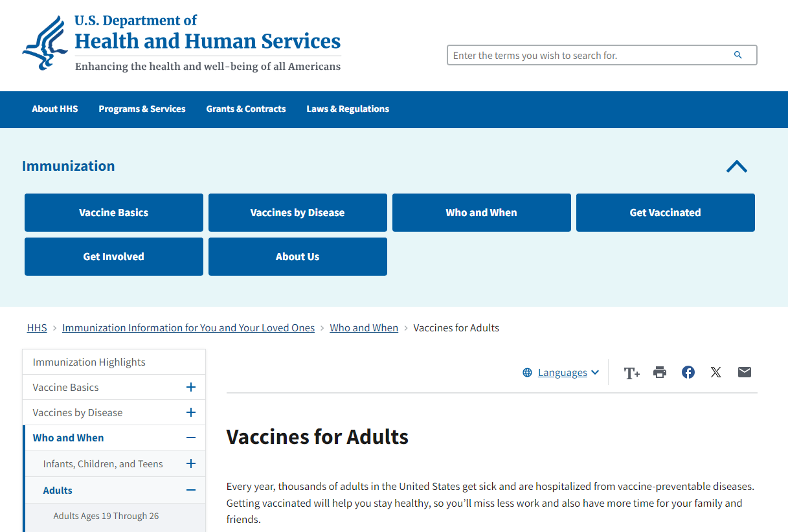The image size is (788, 532).
Task: Share the page via the Facebook icon
Action: tap(688, 372)
